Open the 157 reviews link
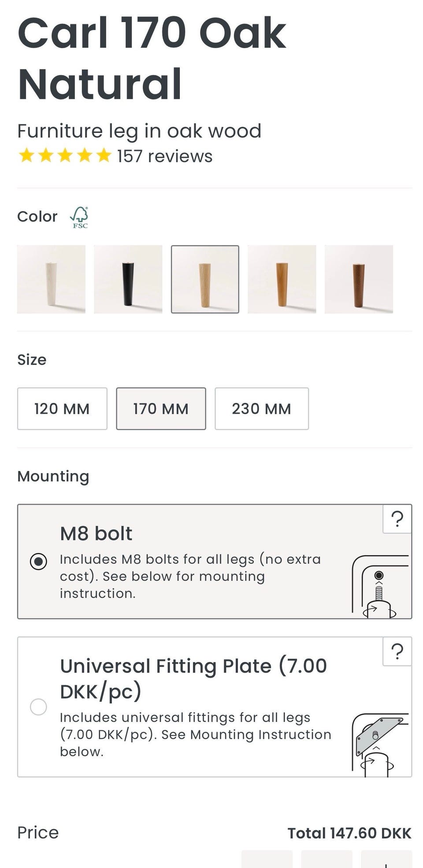Image resolution: width=423 pixels, height=868 pixels. pos(165,156)
